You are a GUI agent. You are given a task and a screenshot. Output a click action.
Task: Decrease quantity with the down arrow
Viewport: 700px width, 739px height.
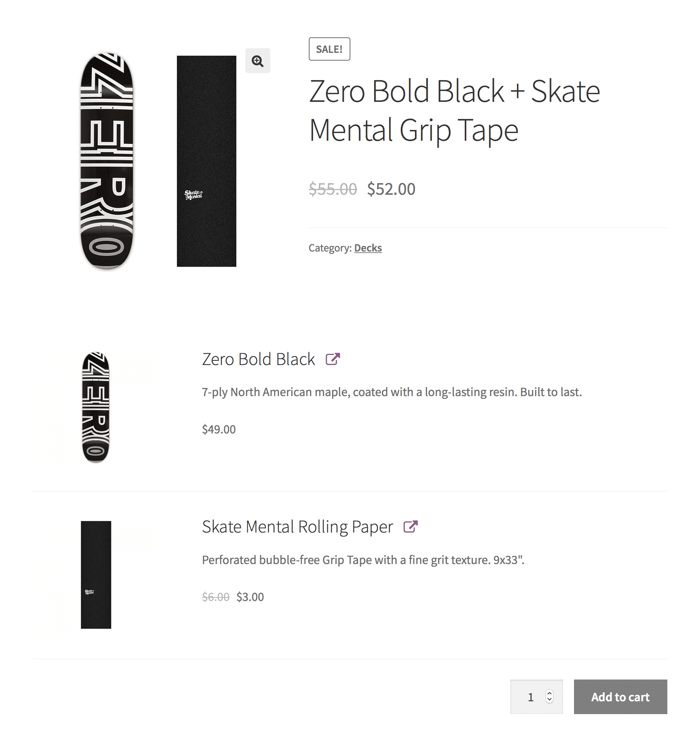[549, 700]
